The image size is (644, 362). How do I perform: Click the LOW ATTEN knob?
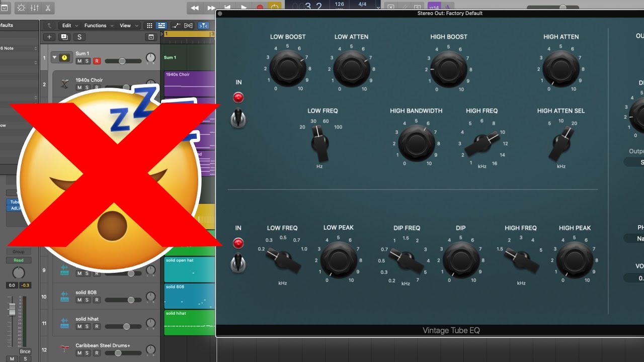tap(352, 69)
